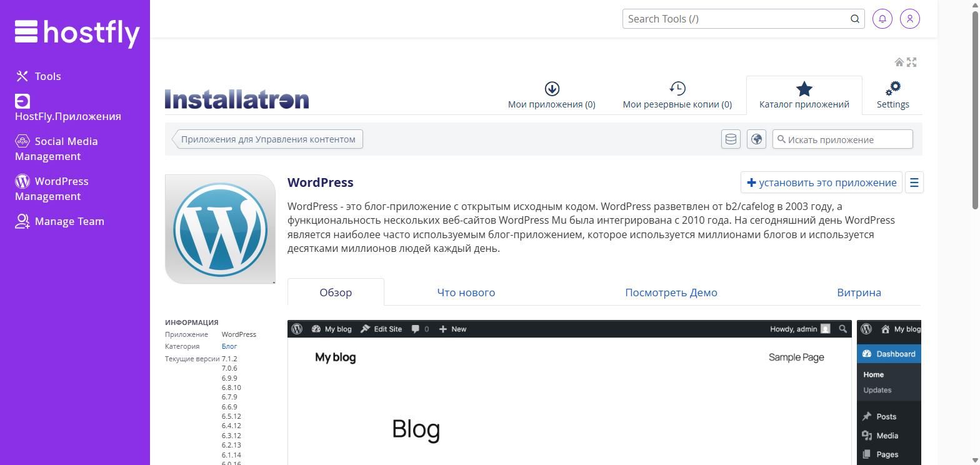Click the Installatron logo
Screen dimensions: 980x465
237,99
